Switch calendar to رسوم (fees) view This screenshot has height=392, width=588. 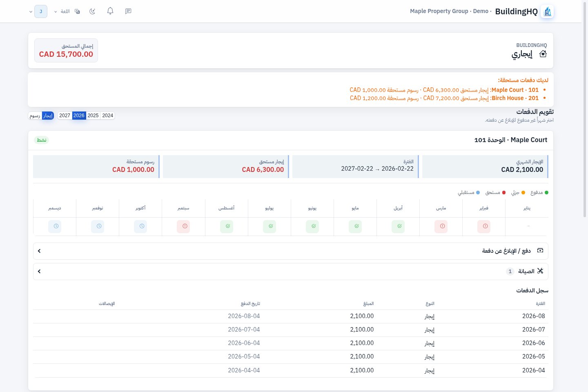click(x=35, y=116)
